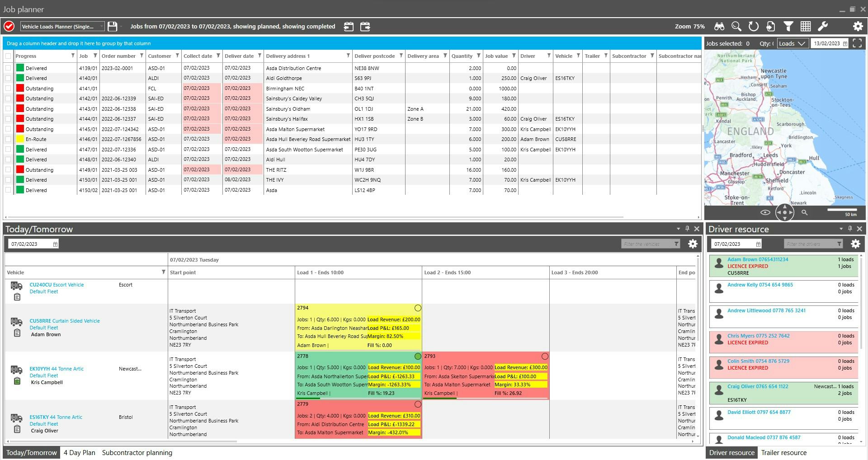Toggle the eye visibility icon on the map
Image resolution: width=868 pixels, height=460 pixels.
(x=766, y=212)
